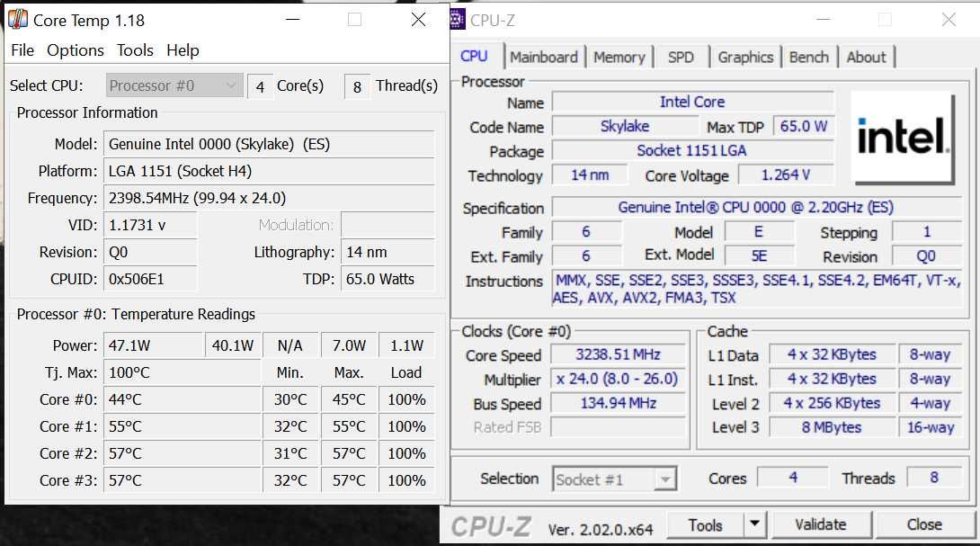
Task: Click the Core Voltage value 1.264 V
Action: (786, 175)
